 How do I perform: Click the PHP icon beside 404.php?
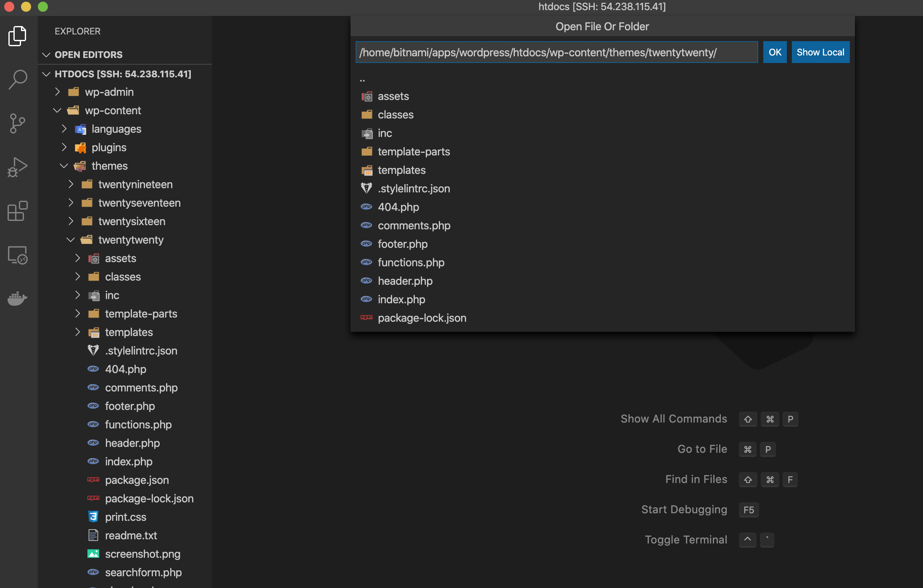tap(93, 368)
